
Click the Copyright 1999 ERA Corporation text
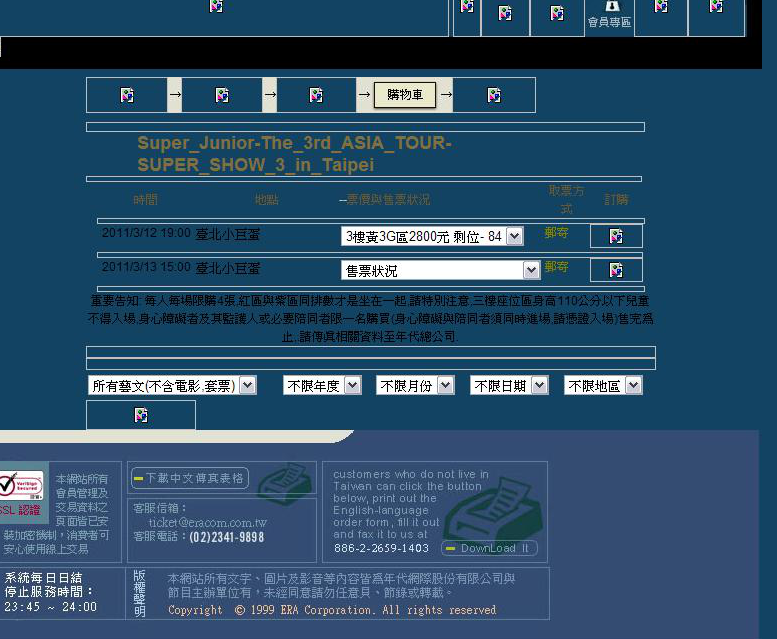pos(332,610)
